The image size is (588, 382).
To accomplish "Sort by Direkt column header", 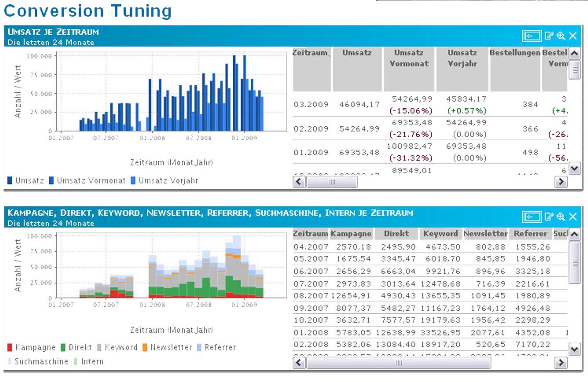I will [397, 234].
